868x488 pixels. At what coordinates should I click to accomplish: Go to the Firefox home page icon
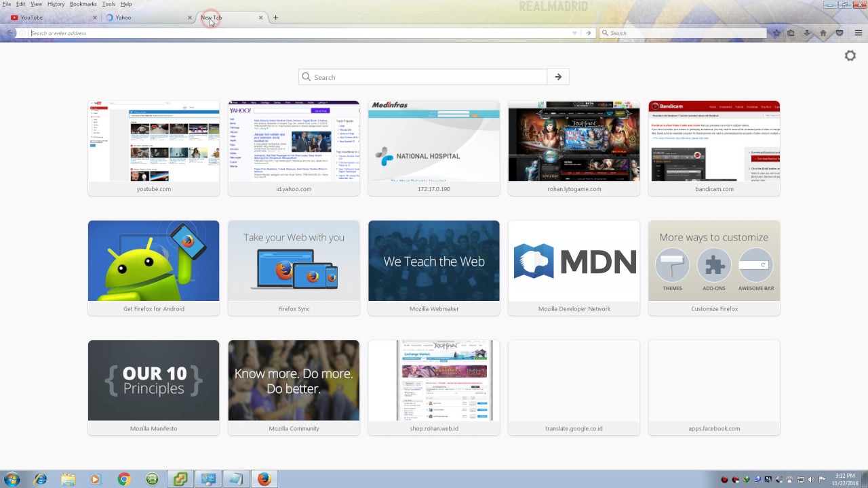[x=823, y=33]
